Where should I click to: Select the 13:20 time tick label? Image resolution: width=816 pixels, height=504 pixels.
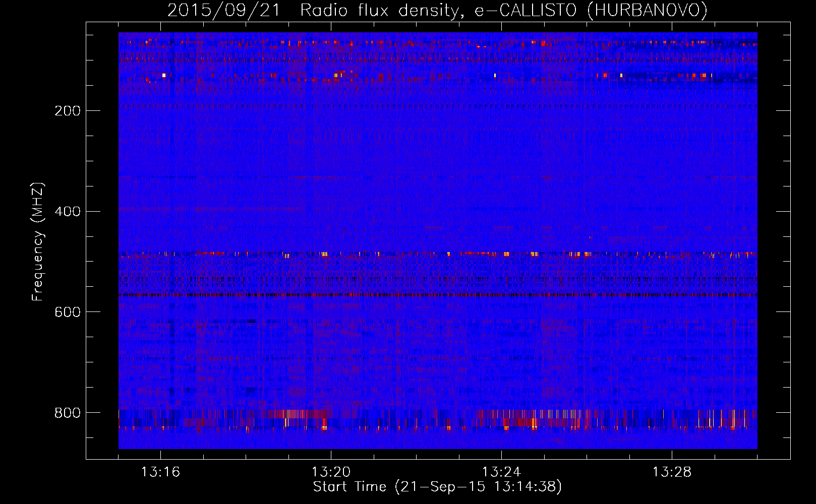[x=331, y=472]
